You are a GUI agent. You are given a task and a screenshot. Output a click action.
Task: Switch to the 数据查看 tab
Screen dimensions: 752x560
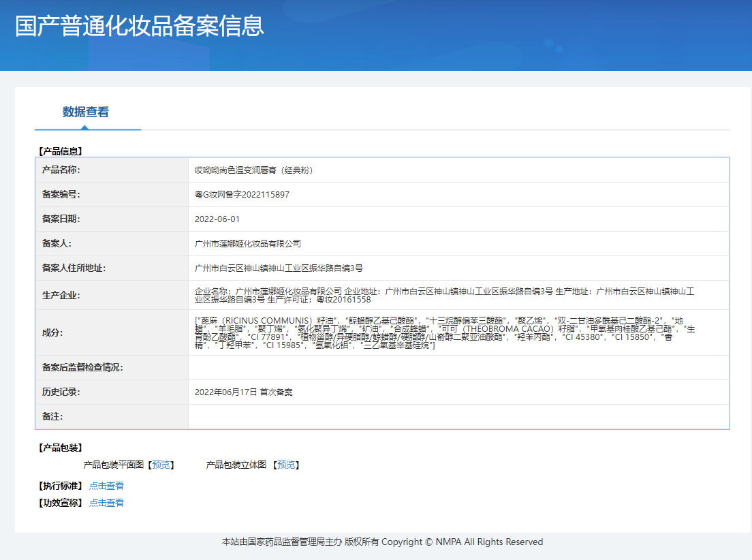click(x=87, y=111)
